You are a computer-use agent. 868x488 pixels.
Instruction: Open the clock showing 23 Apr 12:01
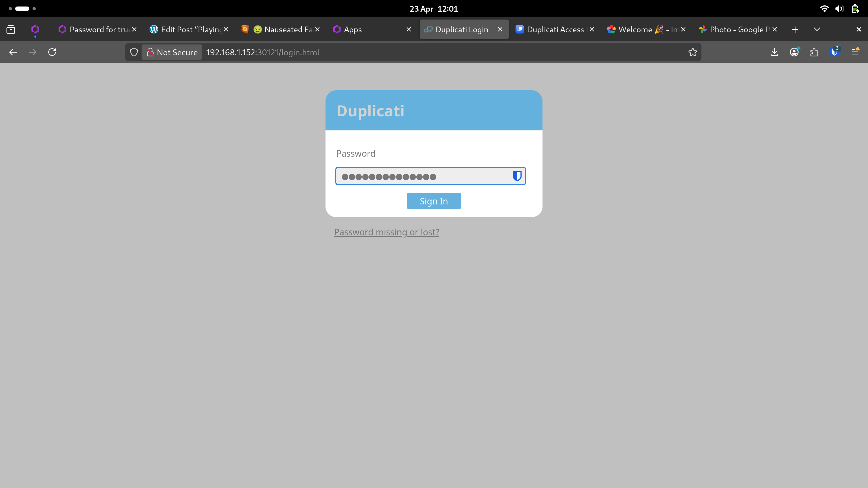click(x=434, y=9)
